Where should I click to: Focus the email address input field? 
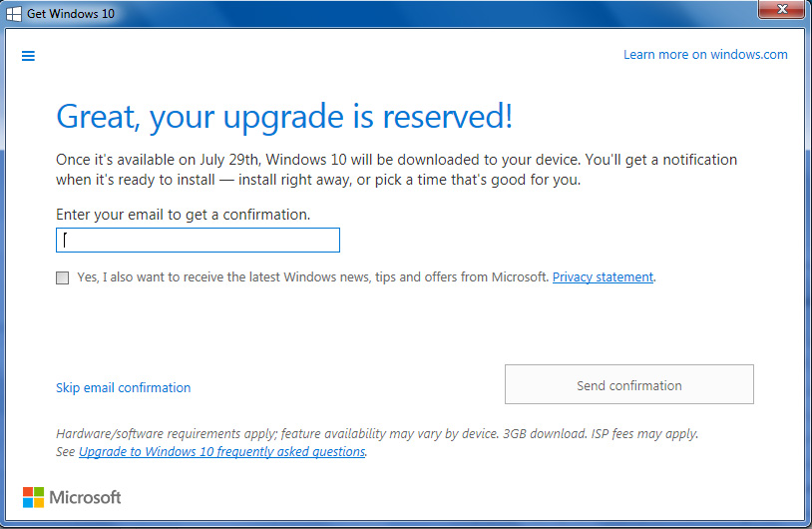[198, 241]
